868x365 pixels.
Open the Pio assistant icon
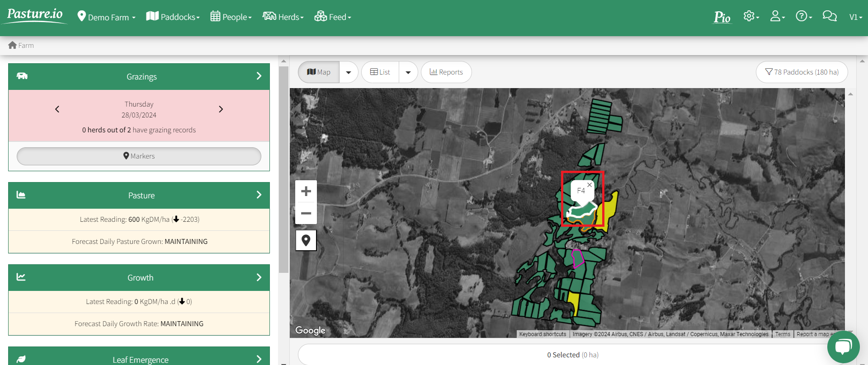coord(722,17)
